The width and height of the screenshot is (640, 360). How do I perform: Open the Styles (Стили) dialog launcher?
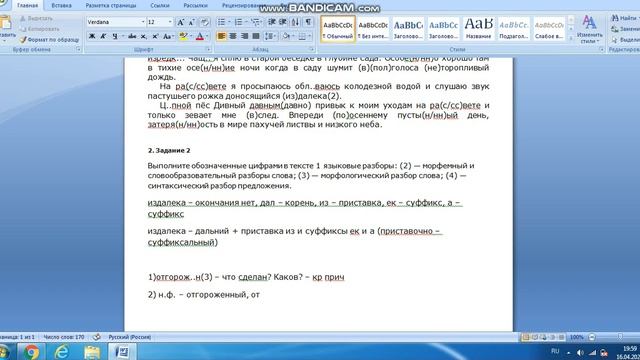coord(602,49)
